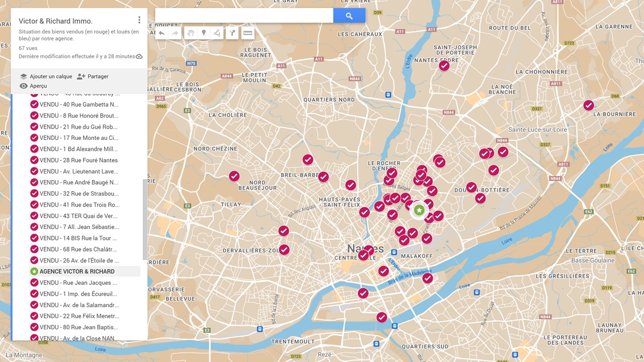Select the Draw a line tool
This screenshot has height=362, width=644.
tap(217, 33)
